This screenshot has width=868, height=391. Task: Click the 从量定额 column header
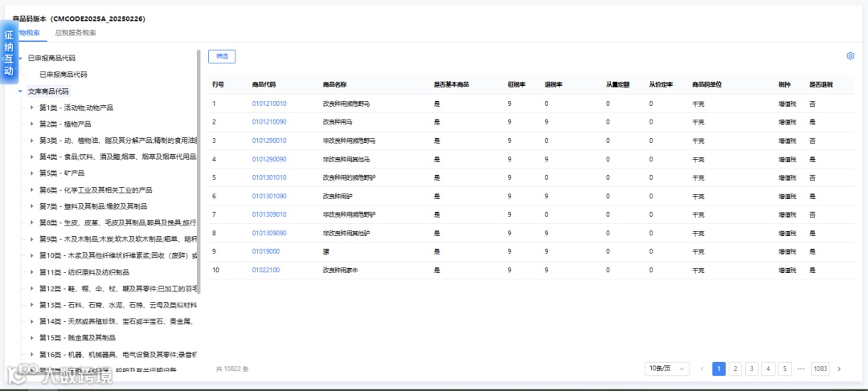[x=618, y=84]
